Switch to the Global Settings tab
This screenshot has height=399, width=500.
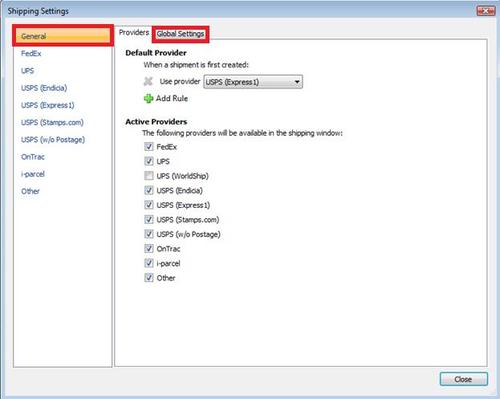(x=180, y=34)
